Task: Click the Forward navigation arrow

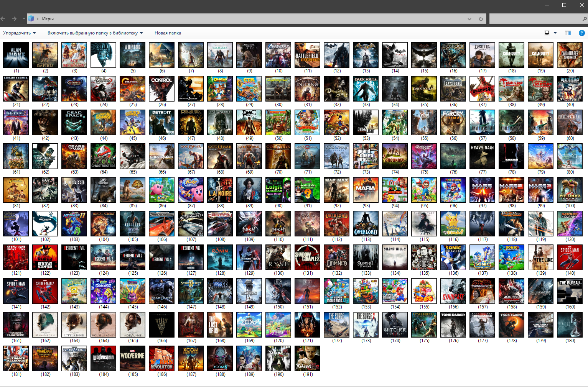Action: click(14, 19)
